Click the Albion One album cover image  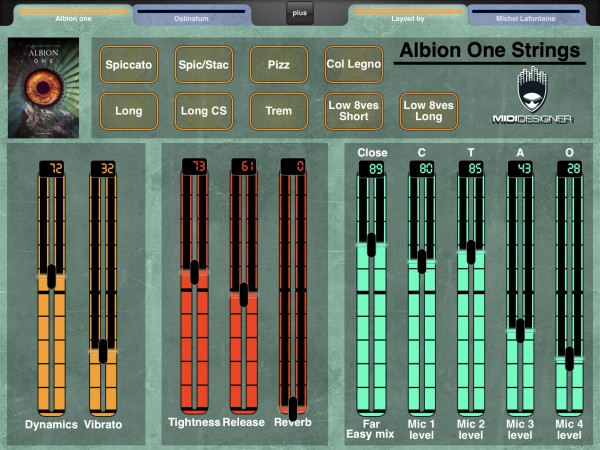(x=44, y=88)
